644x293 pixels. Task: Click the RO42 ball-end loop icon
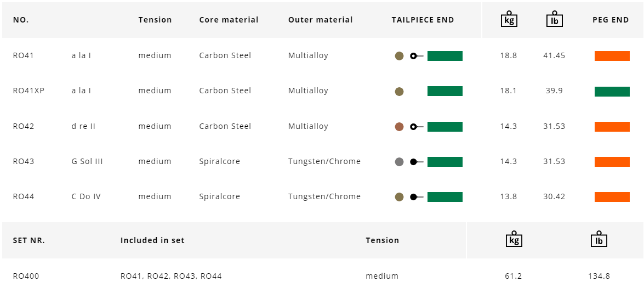[x=416, y=127]
